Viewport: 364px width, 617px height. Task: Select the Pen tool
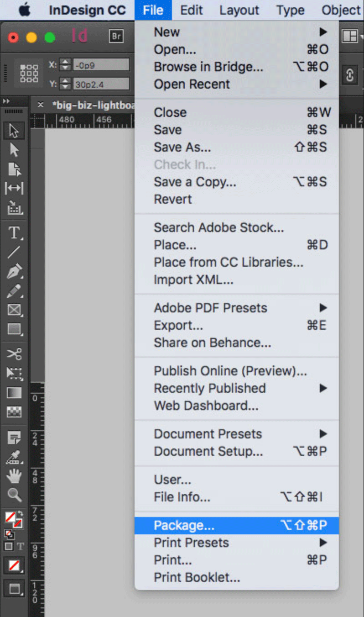[14, 272]
